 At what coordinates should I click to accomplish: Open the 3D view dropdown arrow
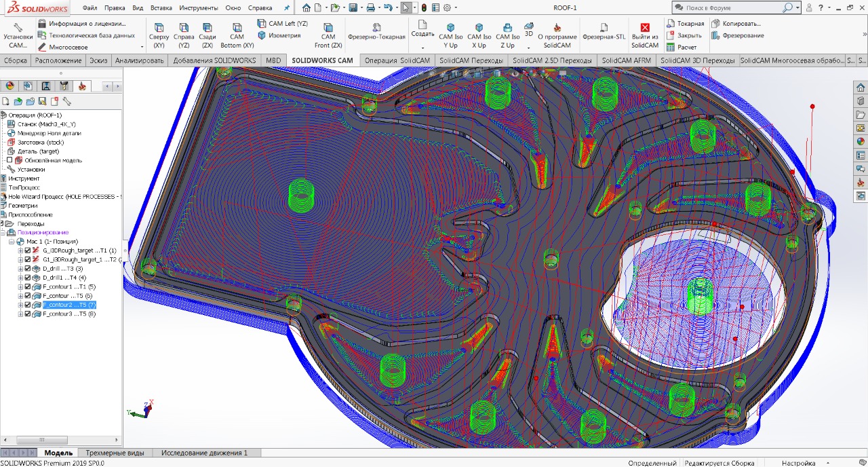529,47
